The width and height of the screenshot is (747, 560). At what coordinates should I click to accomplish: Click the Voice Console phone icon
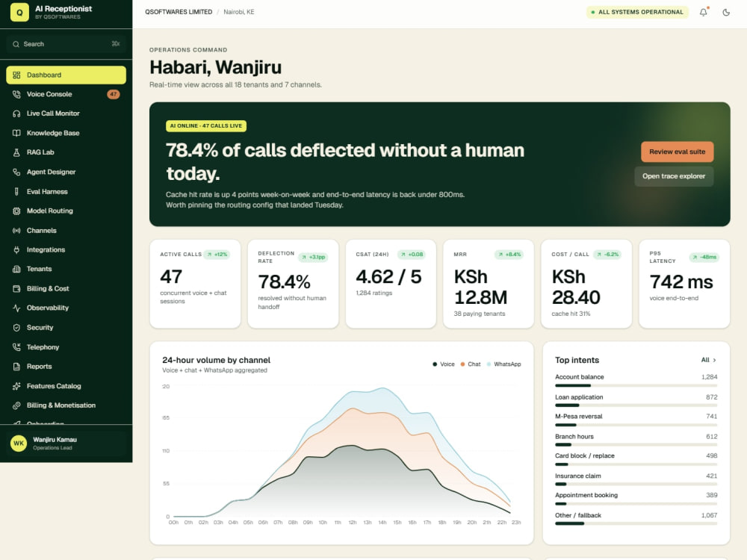pos(16,94)
